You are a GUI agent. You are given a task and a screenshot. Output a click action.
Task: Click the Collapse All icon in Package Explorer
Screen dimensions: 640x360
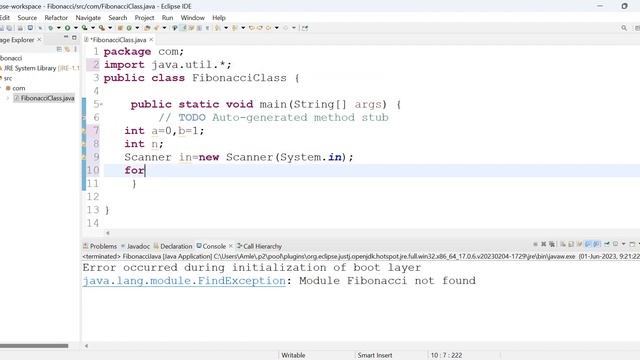[x=59, y=49]
